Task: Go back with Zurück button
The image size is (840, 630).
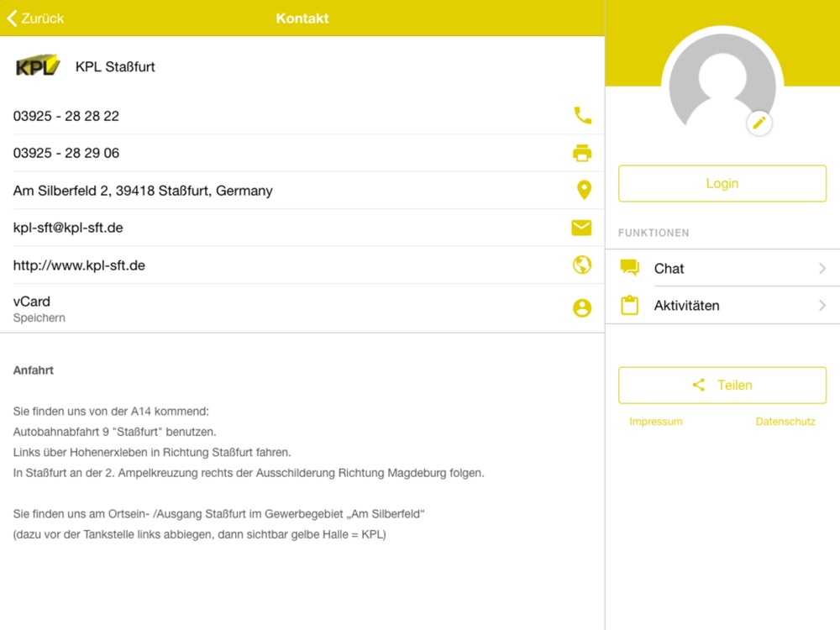Action: tap(35, 18)
